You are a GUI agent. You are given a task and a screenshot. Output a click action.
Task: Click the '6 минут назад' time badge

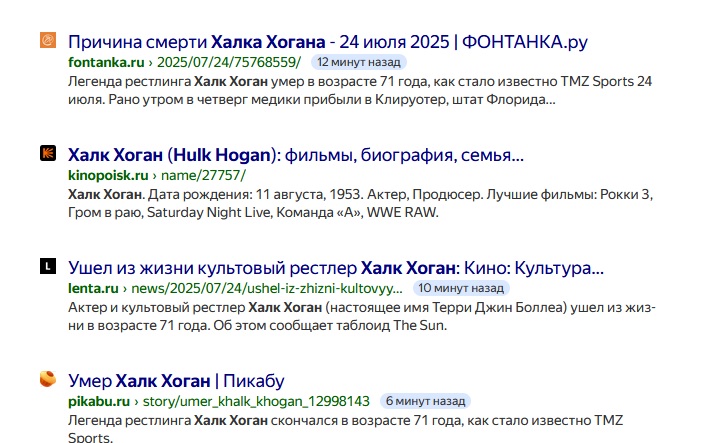425,401
